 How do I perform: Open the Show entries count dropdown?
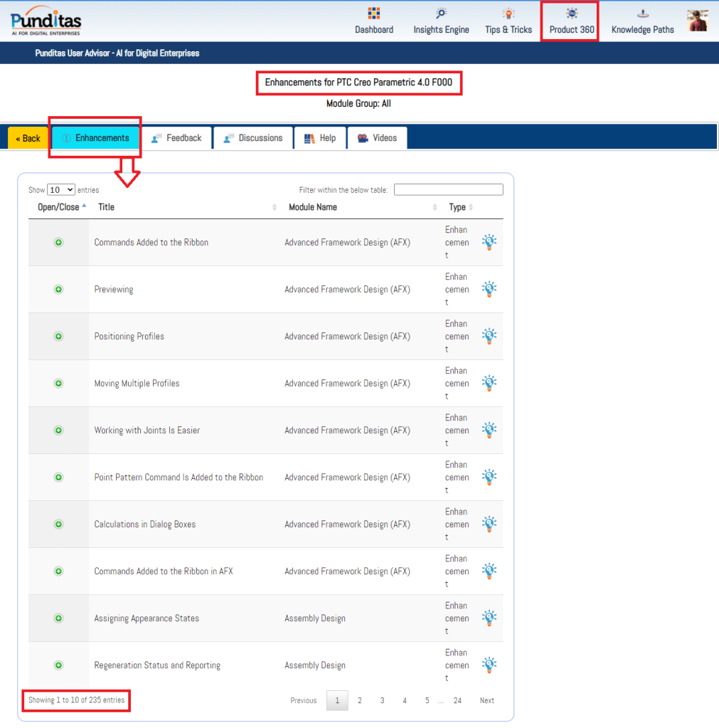point(60,190)
